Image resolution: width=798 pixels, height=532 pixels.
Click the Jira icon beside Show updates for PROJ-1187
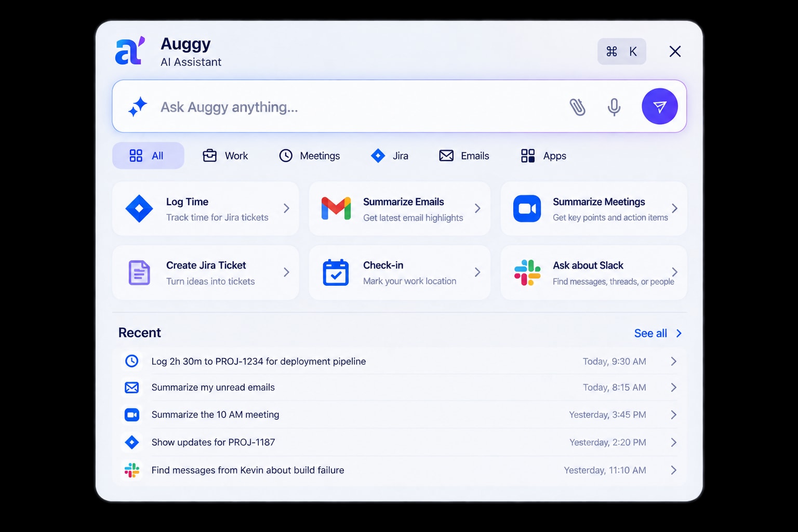coord(132,442)
